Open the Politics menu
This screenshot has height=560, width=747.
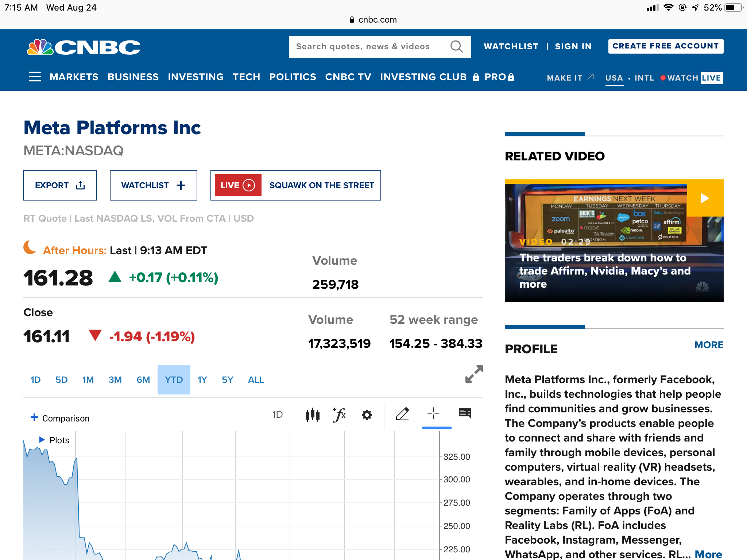click(293, 77)
